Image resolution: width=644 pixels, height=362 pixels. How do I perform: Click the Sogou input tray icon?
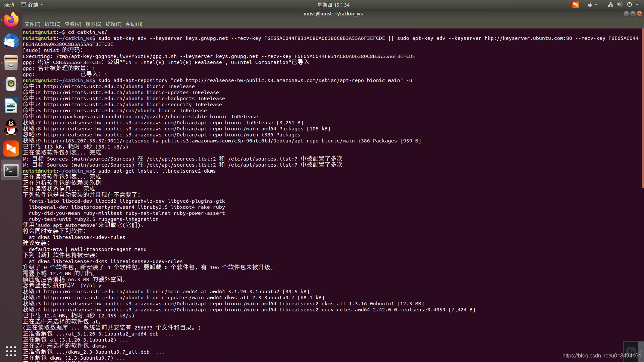coord(576,5)
